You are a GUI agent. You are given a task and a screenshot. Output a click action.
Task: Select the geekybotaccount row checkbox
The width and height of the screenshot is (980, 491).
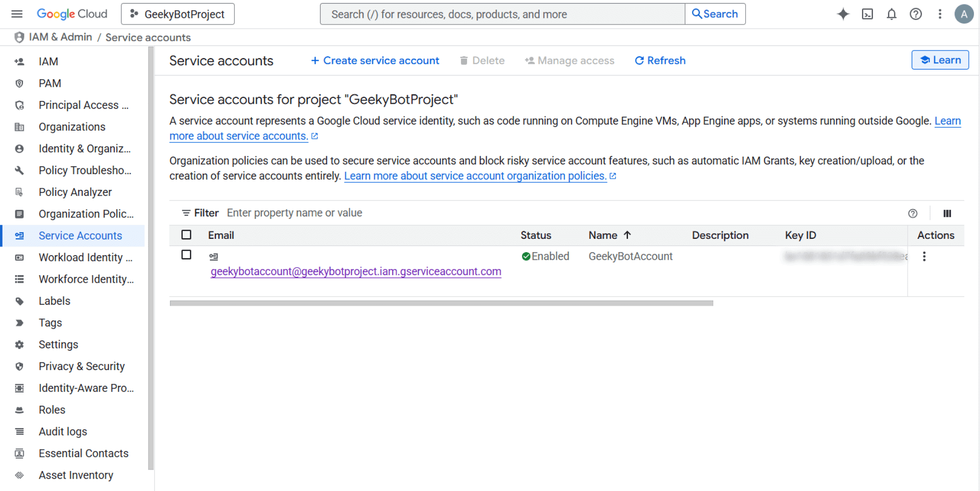[186, 255]
